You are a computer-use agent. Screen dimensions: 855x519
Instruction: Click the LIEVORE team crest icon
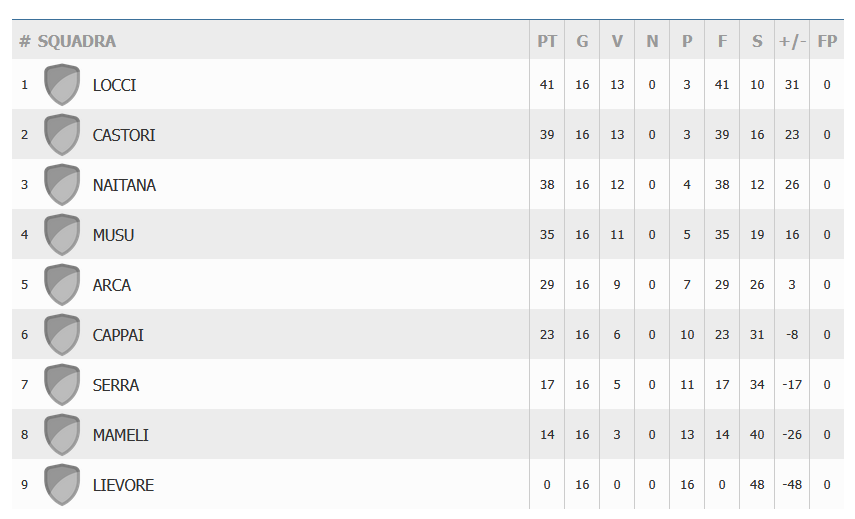tap(62, 485)
